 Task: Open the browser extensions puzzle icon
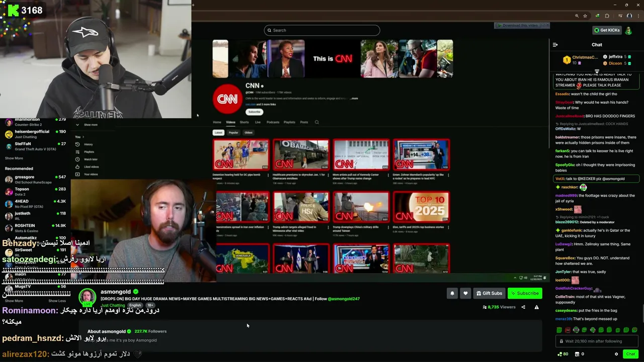[607, 16]
